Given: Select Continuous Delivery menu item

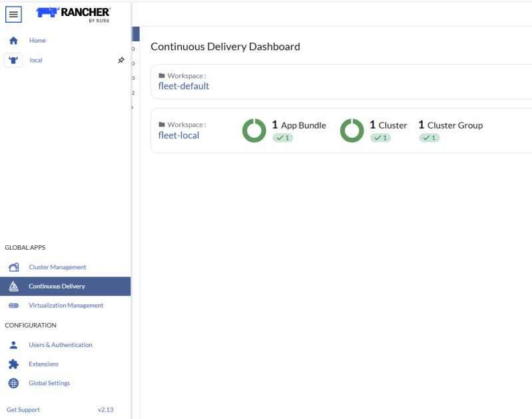Looking at the screenshot, I should coord(65,286).
